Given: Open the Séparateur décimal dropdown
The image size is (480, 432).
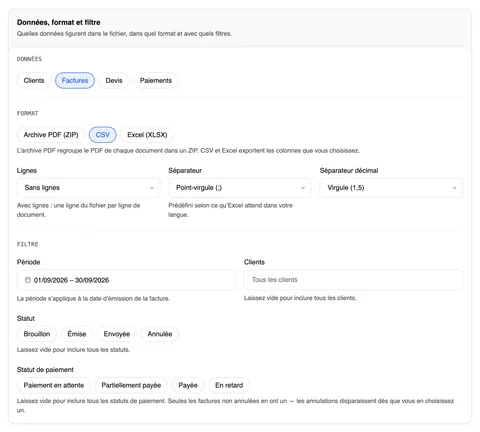Looking at the screenshot, I should pos(391,188).
